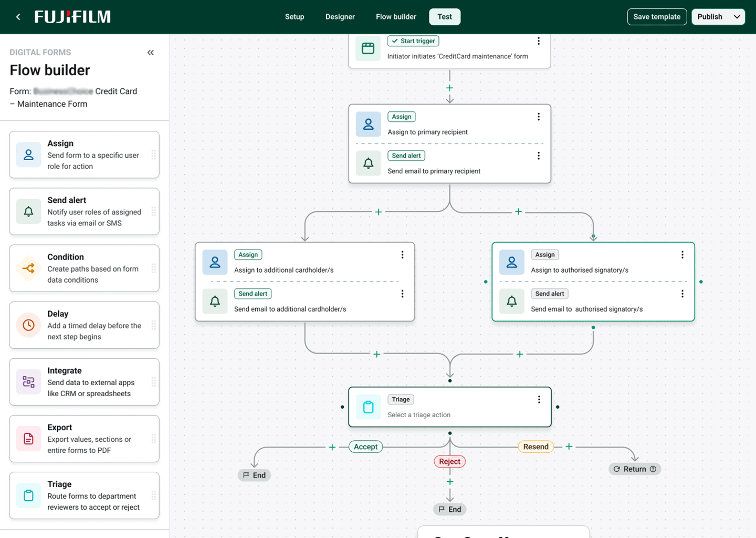Image resolution: width=756 pixels, height=538 pixels.
Task: Add a step via plus after Accept branch
Action: (x=332, y=447)
